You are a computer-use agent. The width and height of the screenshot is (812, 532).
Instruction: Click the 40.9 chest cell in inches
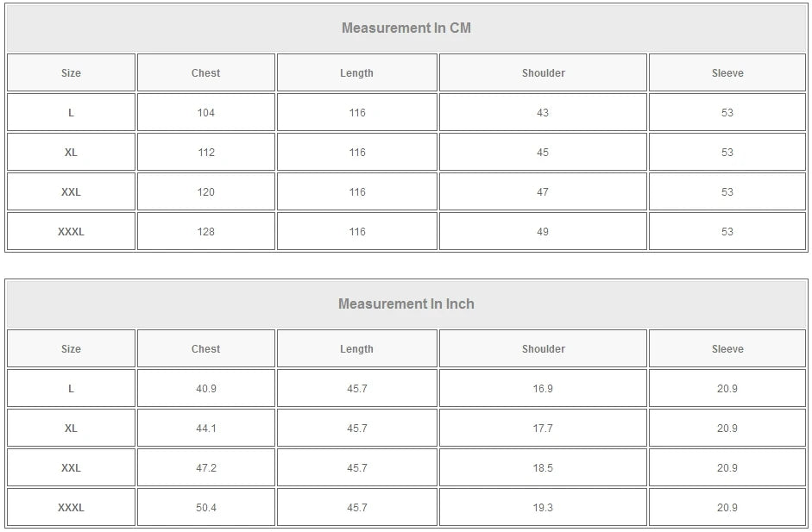tap(205, 389)
